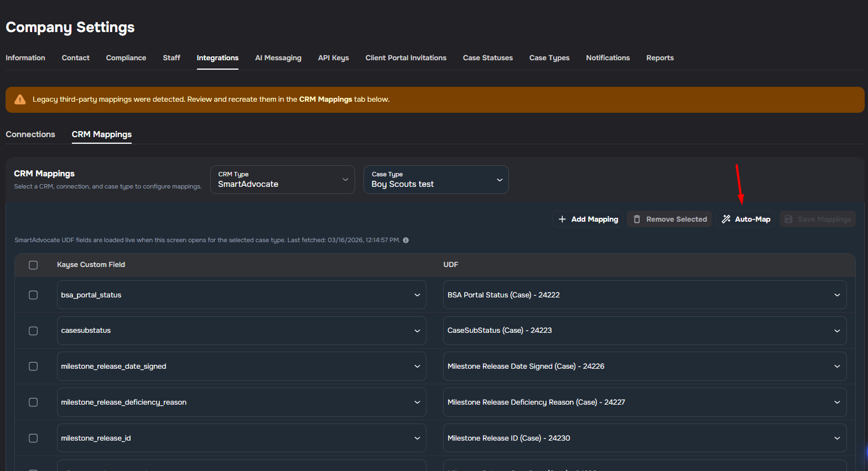Click the trash icon on Remove Selected

tap(637, 219)
